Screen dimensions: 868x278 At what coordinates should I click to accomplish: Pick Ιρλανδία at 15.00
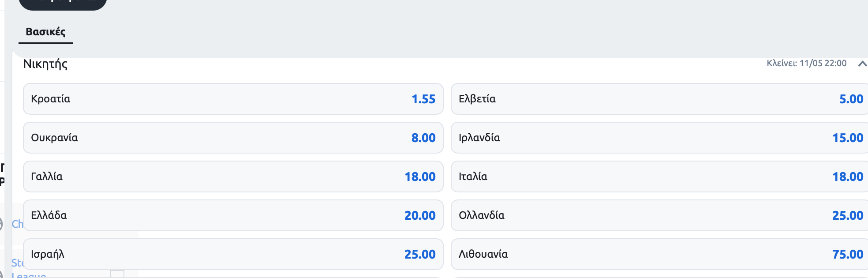pyautogui.click(x=659, y=138)
